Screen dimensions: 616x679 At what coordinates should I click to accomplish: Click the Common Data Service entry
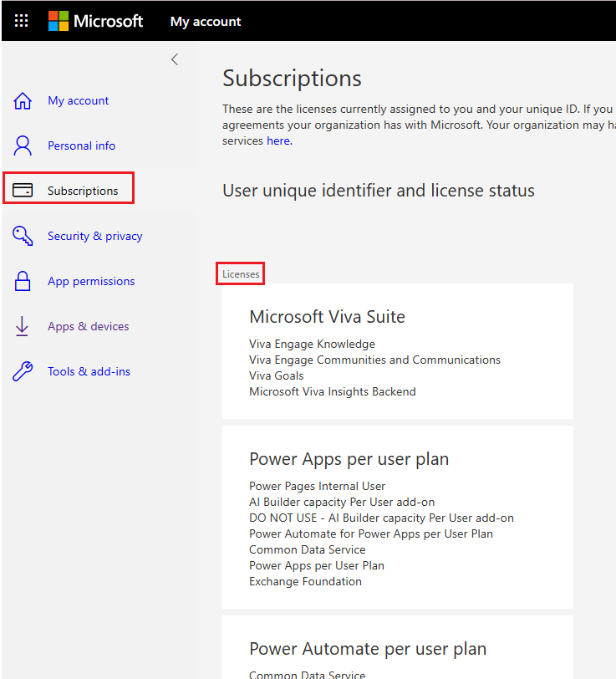click(307, 549)
